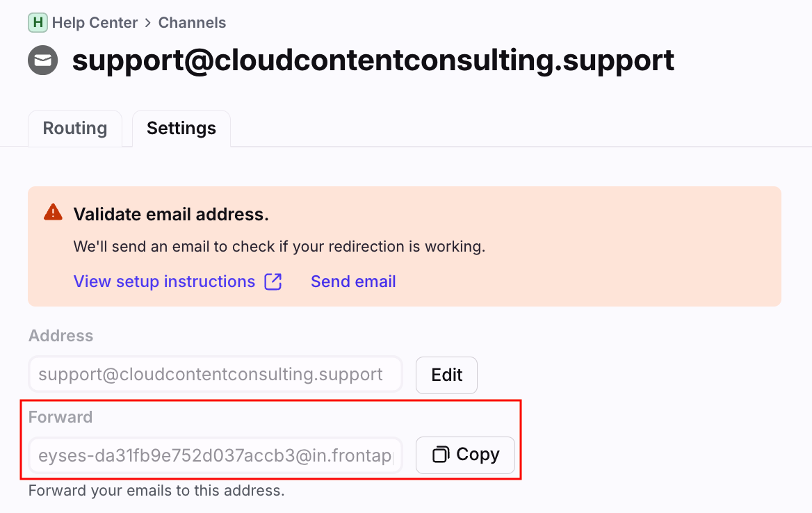Click the red warning triangle icon
Screen dimensions: 812x513
53,212
